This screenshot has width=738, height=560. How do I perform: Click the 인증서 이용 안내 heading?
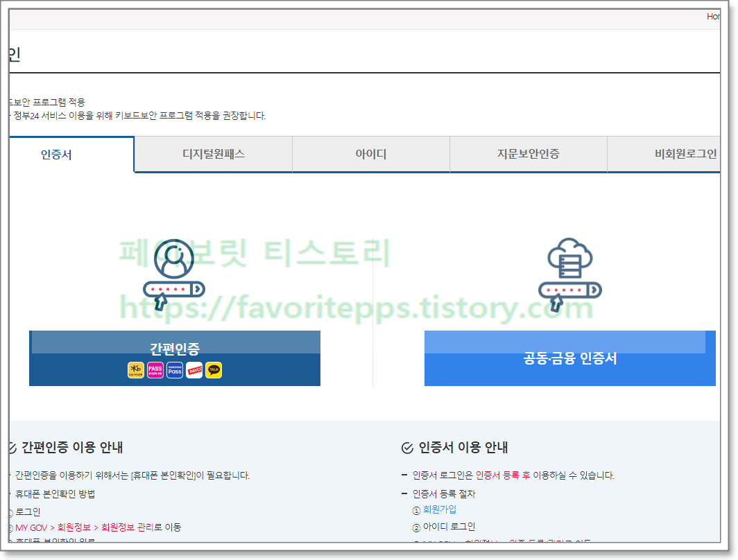463,447
